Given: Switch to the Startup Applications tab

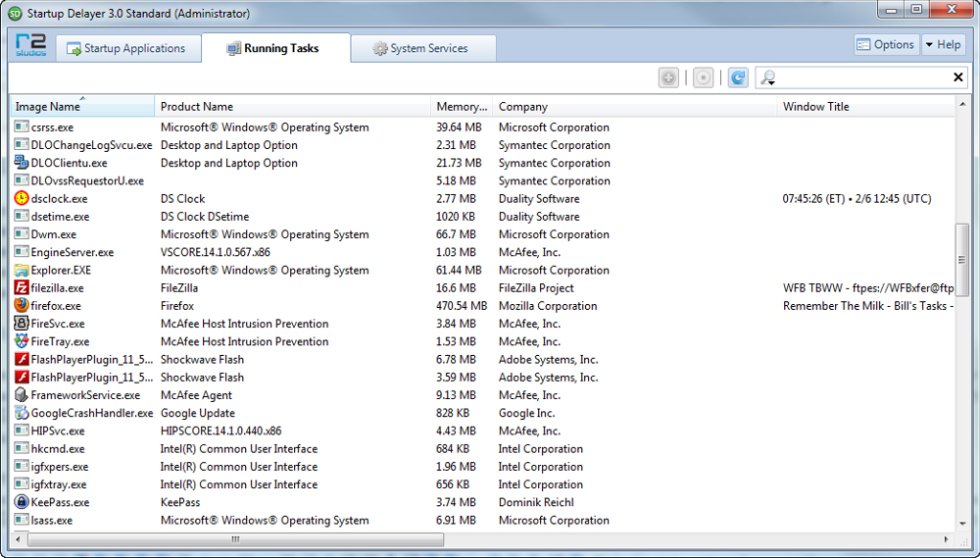Looking at the screenshot, I should click(x=128, y=48).
